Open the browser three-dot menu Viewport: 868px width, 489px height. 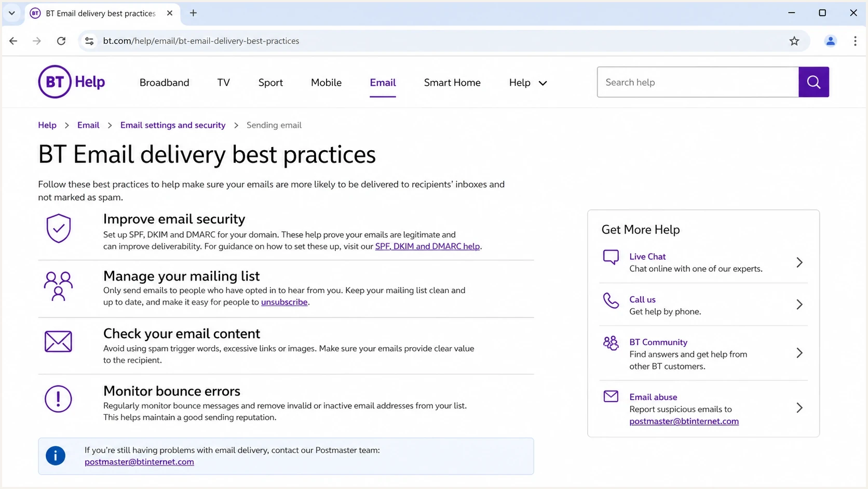click(855, 41)
